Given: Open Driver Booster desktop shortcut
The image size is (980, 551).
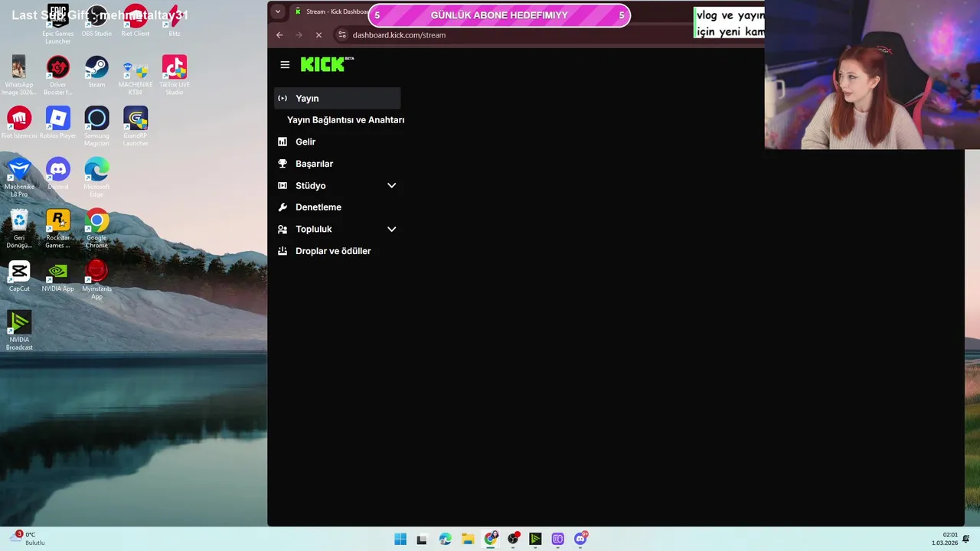Looking at the screenshot, I should coord(57,76).
